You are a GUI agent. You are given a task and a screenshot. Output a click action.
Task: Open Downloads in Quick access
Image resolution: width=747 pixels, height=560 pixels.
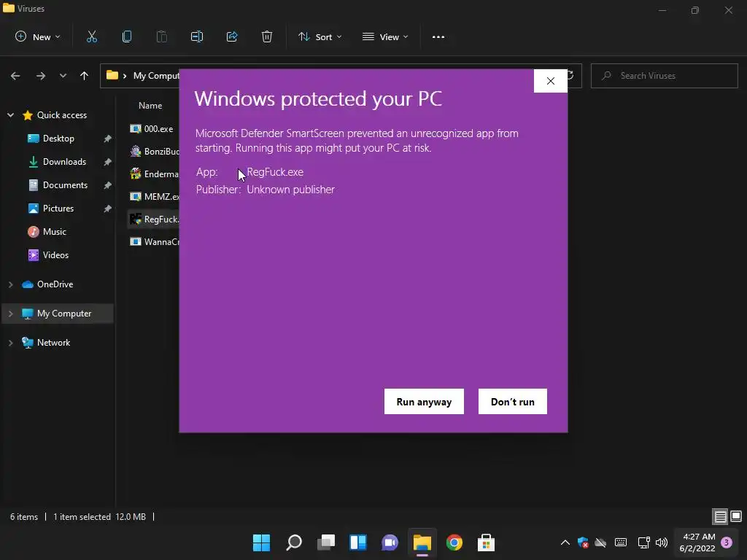coord(64,162)
